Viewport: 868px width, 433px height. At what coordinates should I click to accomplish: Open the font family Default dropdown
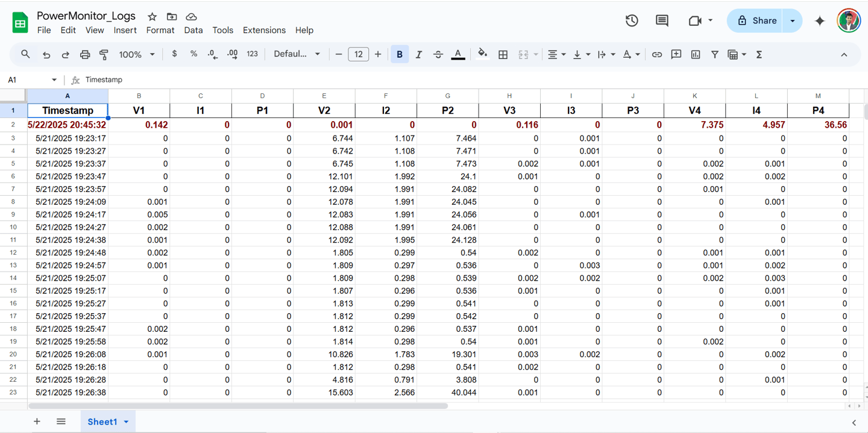pos(297,54)
